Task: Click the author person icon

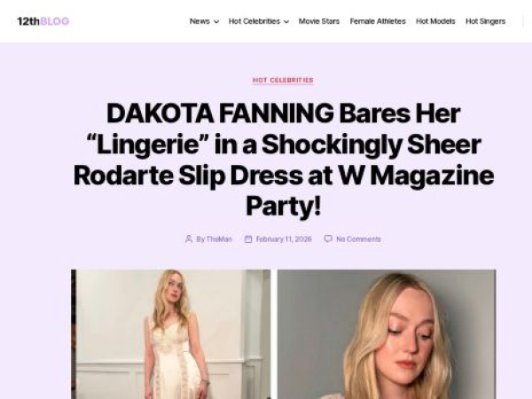Action: 189,239
